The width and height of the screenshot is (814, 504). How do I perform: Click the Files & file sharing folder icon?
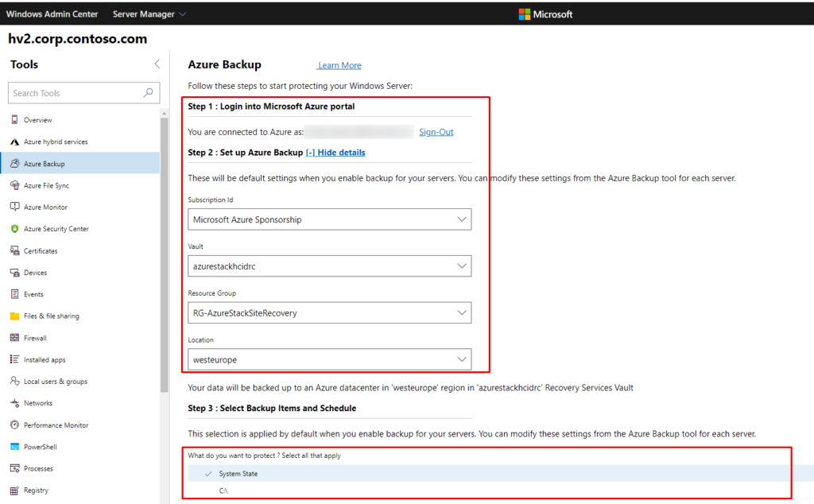coord(14,316)
